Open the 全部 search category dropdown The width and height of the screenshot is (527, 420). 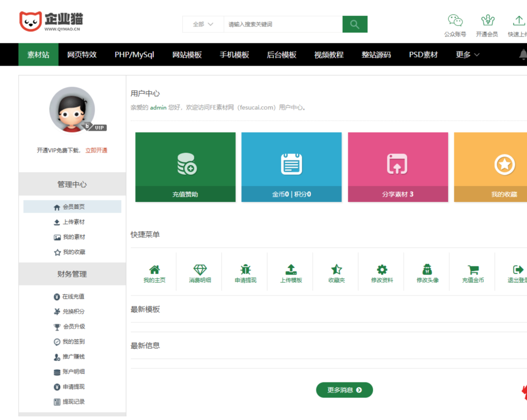pyautogui.click(x=201, y=24)
